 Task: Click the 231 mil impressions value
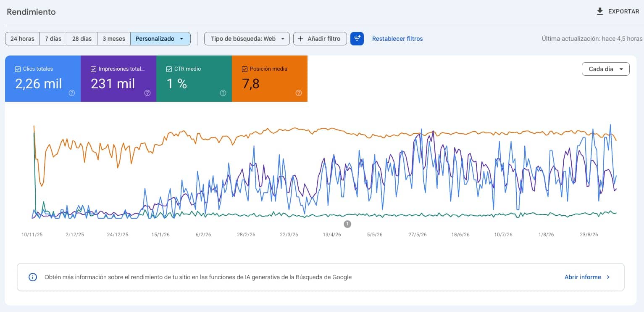pos(113,84)
